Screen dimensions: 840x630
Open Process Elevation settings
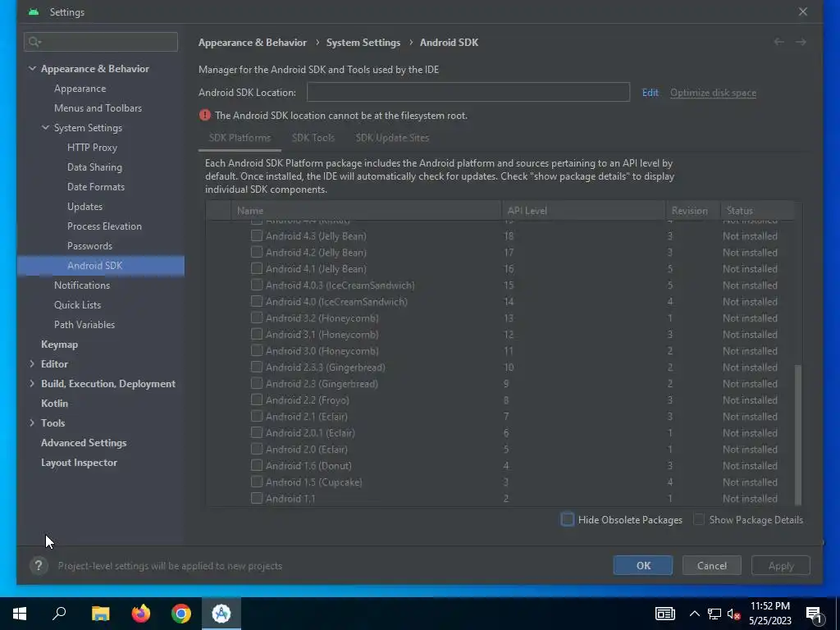click(104, 226)
